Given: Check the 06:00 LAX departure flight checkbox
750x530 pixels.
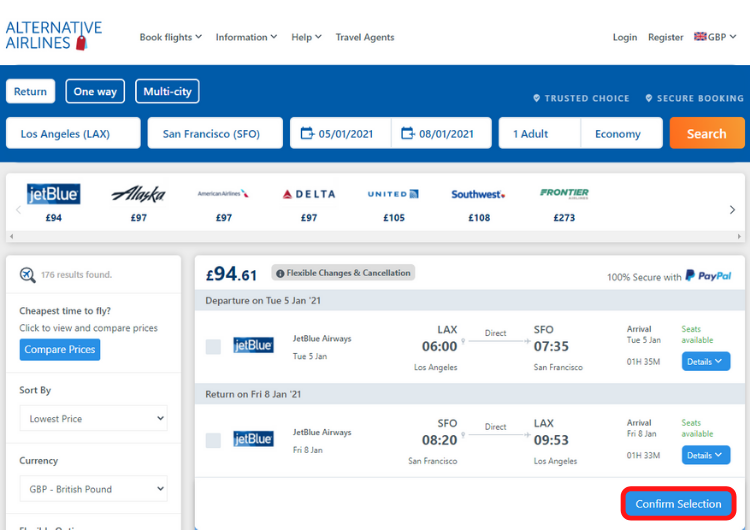Looking at the screenshot, I should [x=213, y=347].
